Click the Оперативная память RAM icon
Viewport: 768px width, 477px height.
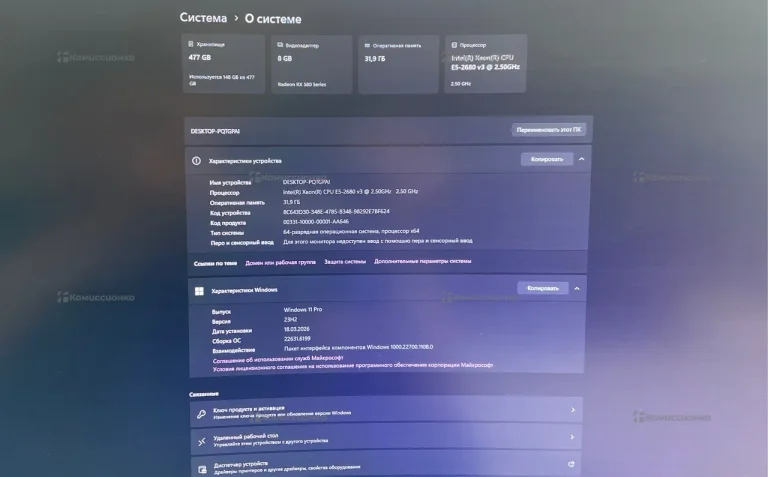pyautogui.click(x=367, y=46)
